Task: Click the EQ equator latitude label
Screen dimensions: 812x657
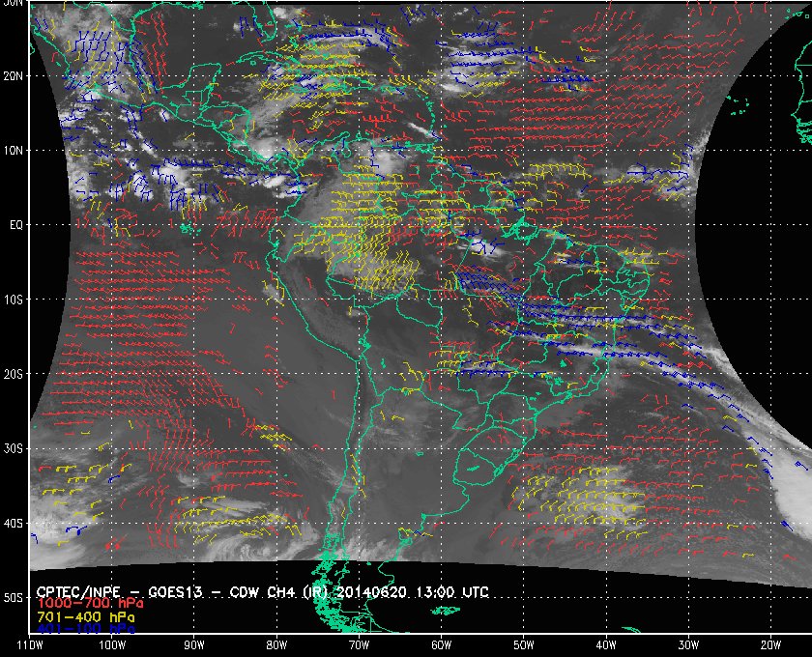Action: pos(16,224)
